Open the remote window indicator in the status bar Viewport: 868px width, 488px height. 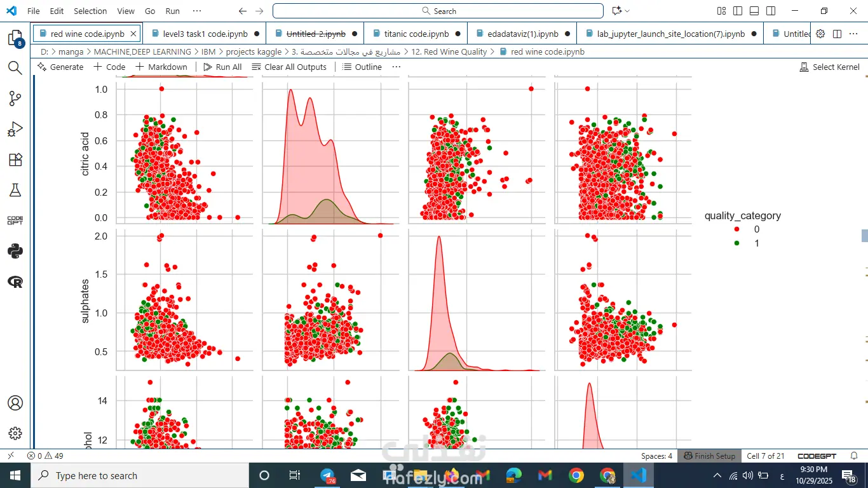pyautogui.click(x=11, y=456)
